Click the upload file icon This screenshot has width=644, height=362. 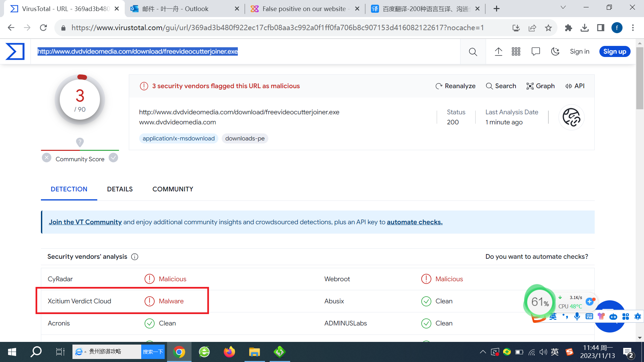498,52
